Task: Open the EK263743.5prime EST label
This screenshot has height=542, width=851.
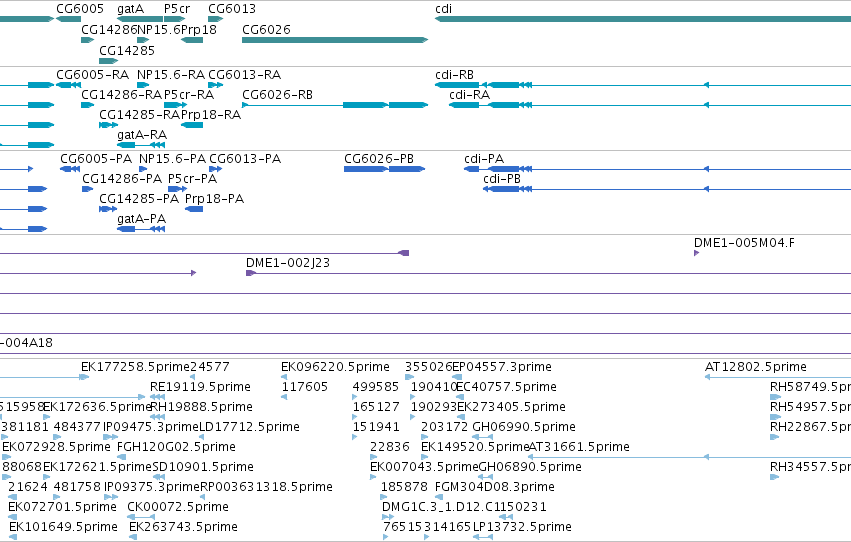Action: coord(183,527)
